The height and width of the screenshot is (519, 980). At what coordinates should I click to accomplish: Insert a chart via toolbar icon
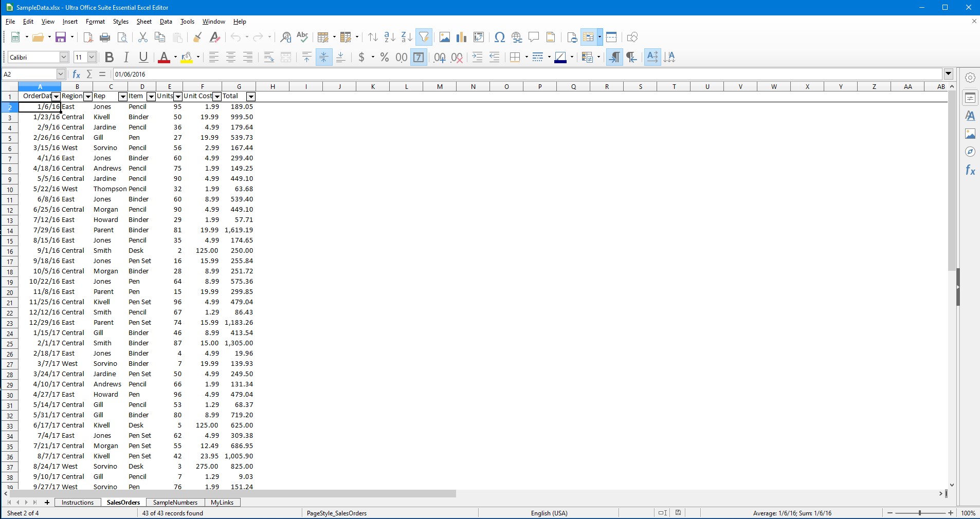click(x=462, y=37)
